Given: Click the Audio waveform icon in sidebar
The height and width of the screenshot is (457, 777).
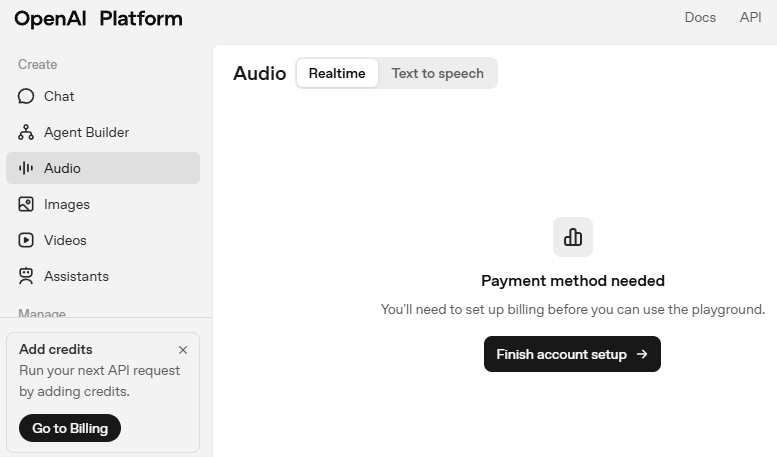Looking at the screenshot, I should coord(26,169).
